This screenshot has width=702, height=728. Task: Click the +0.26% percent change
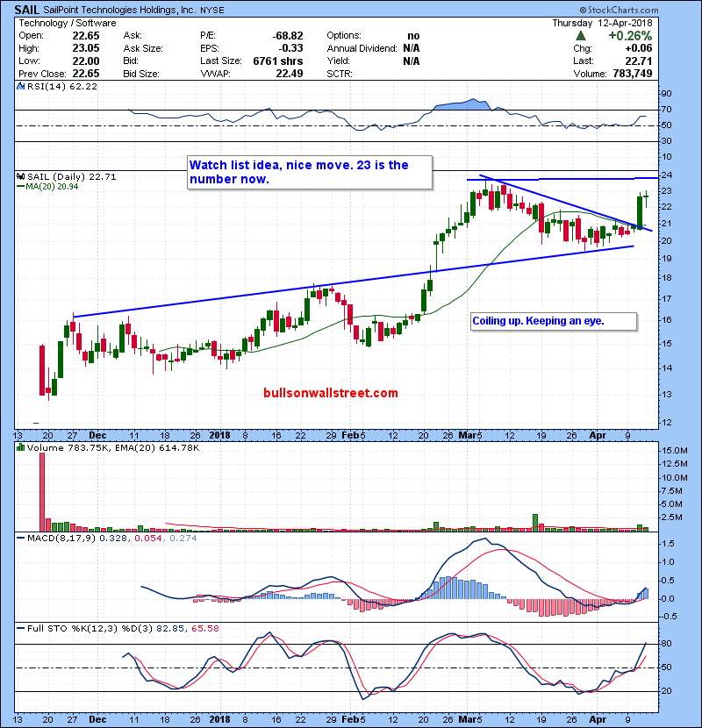pos(630,36)
